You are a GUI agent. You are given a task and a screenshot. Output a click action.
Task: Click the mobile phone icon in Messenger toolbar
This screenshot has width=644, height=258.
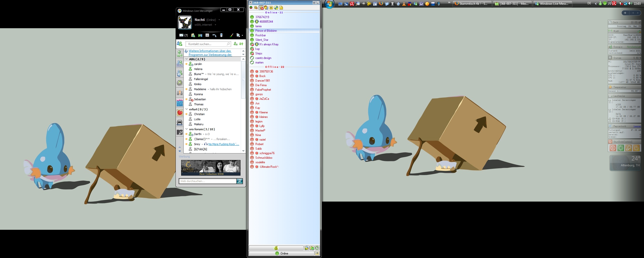pos(221,35)
